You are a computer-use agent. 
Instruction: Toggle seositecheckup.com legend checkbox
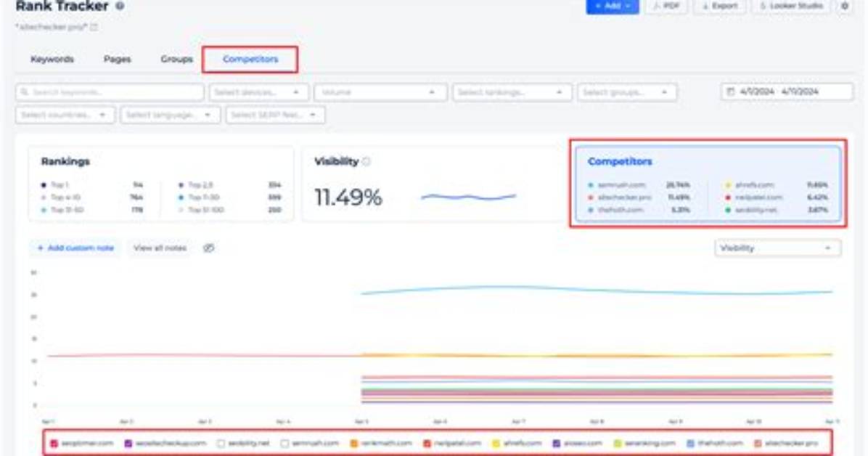(128, 443)
